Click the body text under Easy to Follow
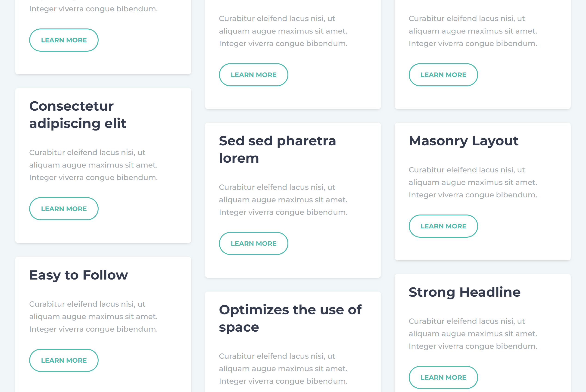This screenshot has width=586, height=392. (x=93, y=317)
